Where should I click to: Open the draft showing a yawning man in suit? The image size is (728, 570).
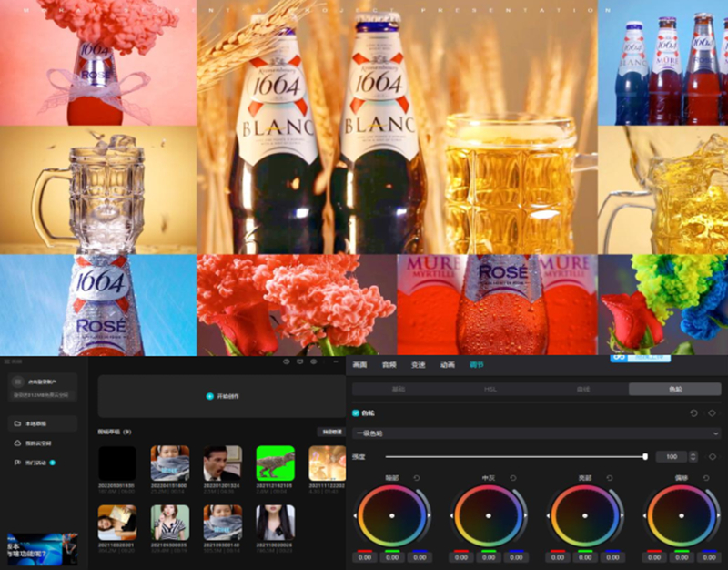point(223,463)
